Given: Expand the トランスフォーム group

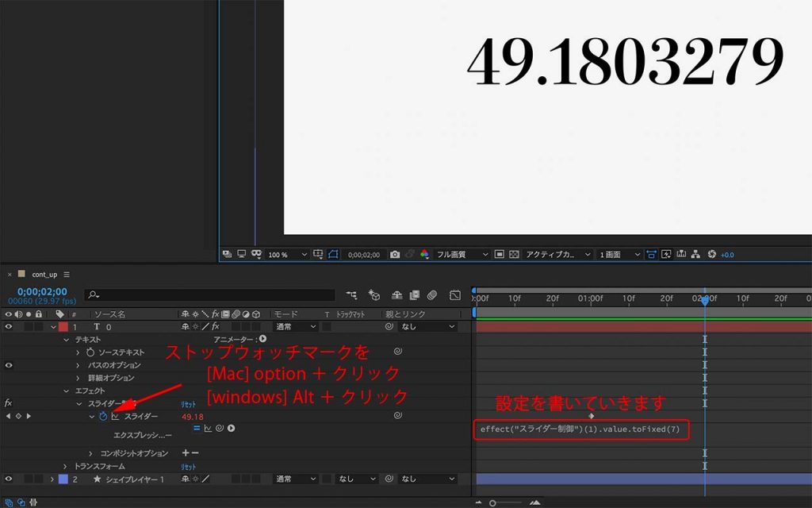Looking at the screenshot, I should point(65,467).
